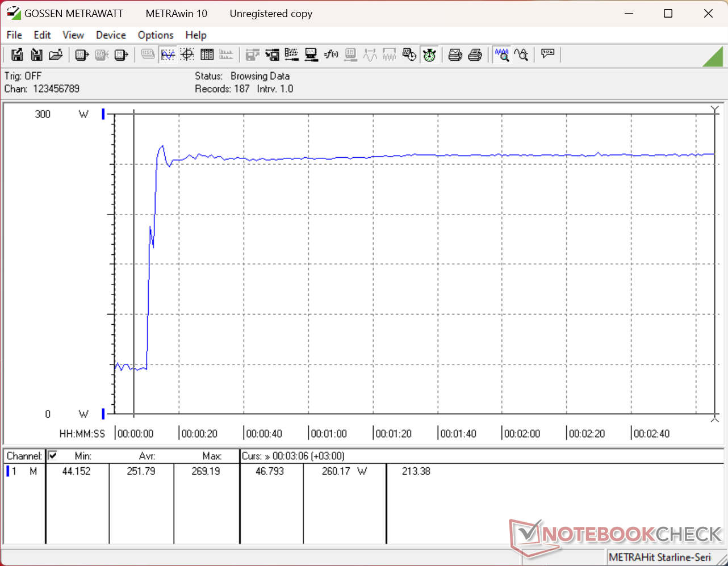Click the plain printer icon
Viewport: 728px width, 566px height.
[475, 54]
